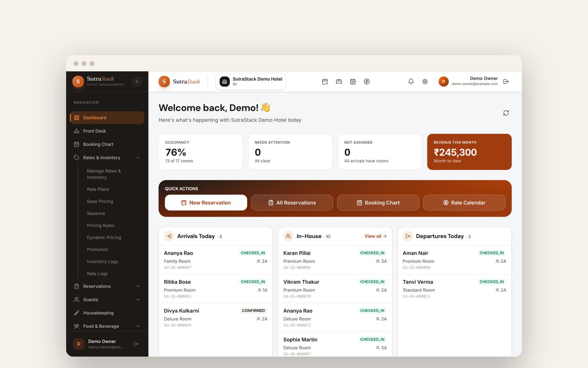This screenshot has width=588, height=368.
Task: Open Front Desk in the sidebar
Action: [x=107, y=131]
